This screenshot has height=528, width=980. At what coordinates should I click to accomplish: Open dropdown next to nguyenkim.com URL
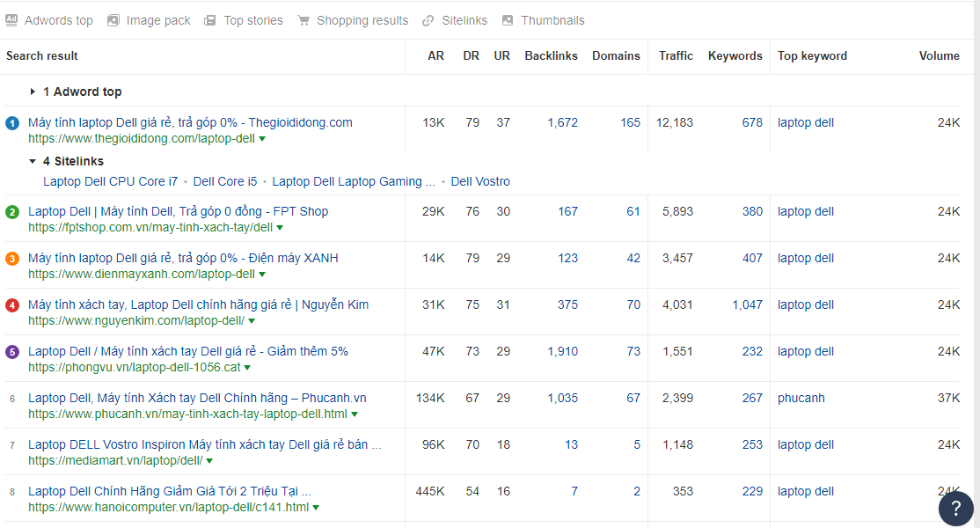coord(252,321)
